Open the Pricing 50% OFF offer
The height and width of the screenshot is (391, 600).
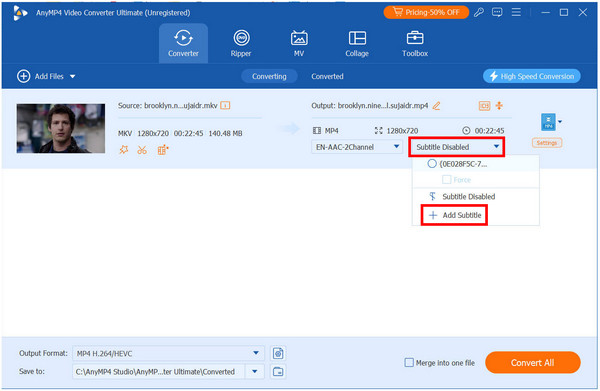(426, 12)
